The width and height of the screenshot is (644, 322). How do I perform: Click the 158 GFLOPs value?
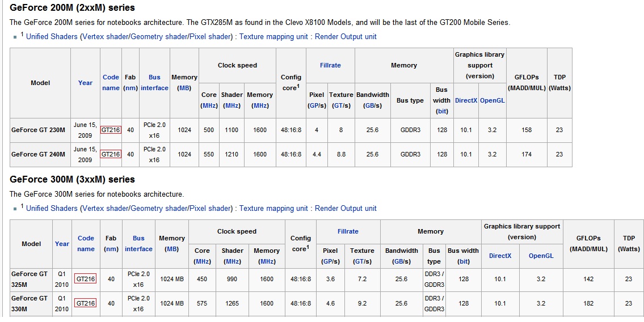(527, 130)
